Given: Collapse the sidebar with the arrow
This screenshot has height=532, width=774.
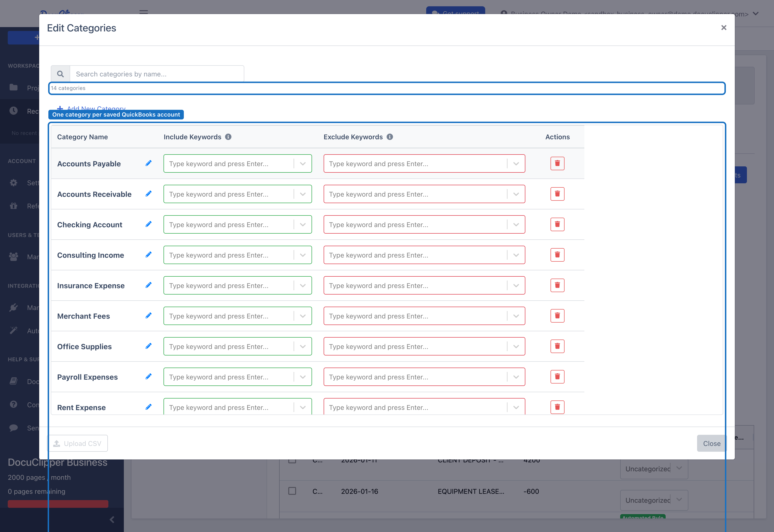Looking at the screenshot, I should (112, 519).
